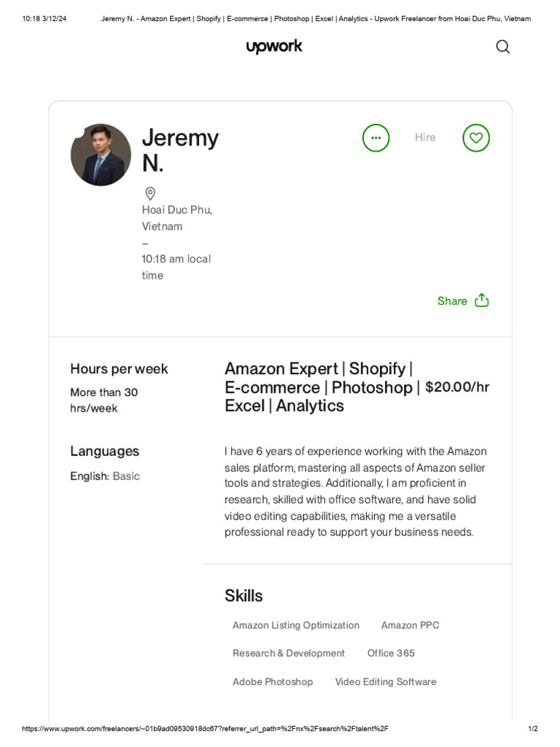The height and width of the screenshot is (747, 560).
Task: Click the search magnifier icon
Action: (x=502, y=47)
